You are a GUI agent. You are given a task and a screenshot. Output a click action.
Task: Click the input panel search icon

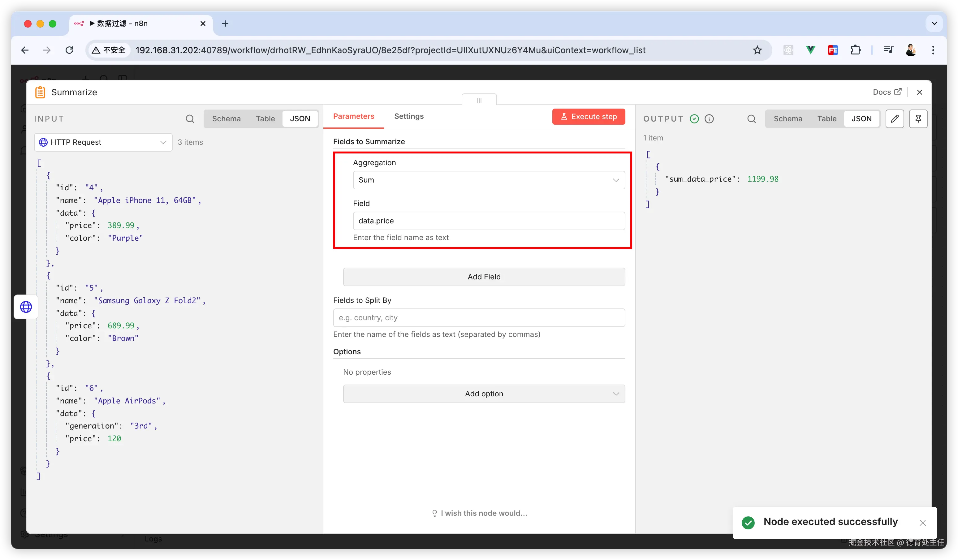point(190,119)
